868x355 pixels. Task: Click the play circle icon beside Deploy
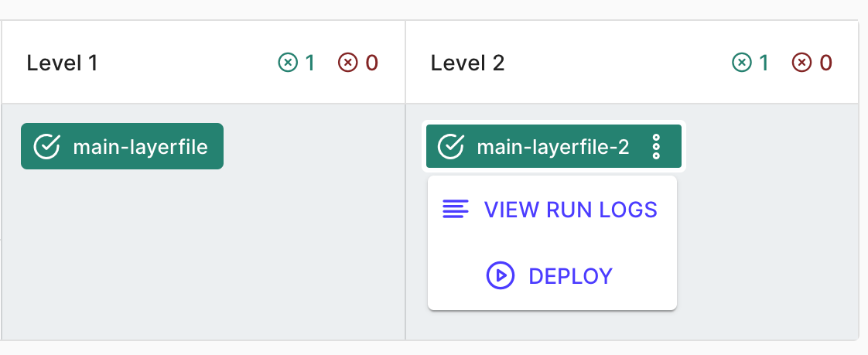(501, 276)
